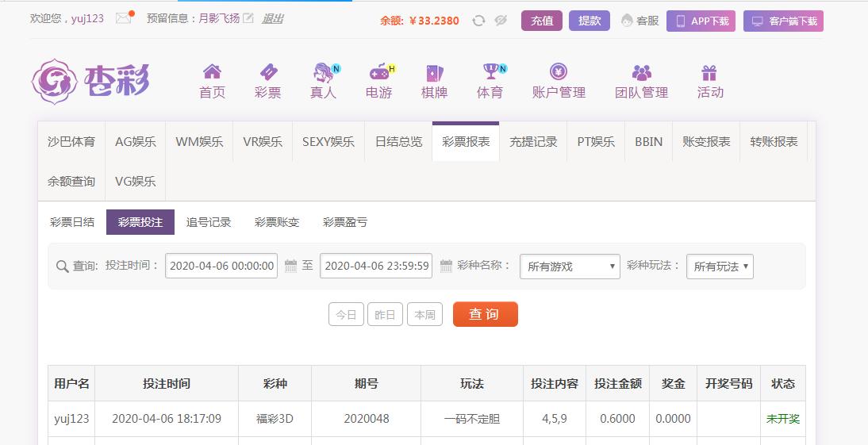Expand 所有游戏 lottery name dropdown
This screenshot has width=868, height=445.
[x=570, y=267]
